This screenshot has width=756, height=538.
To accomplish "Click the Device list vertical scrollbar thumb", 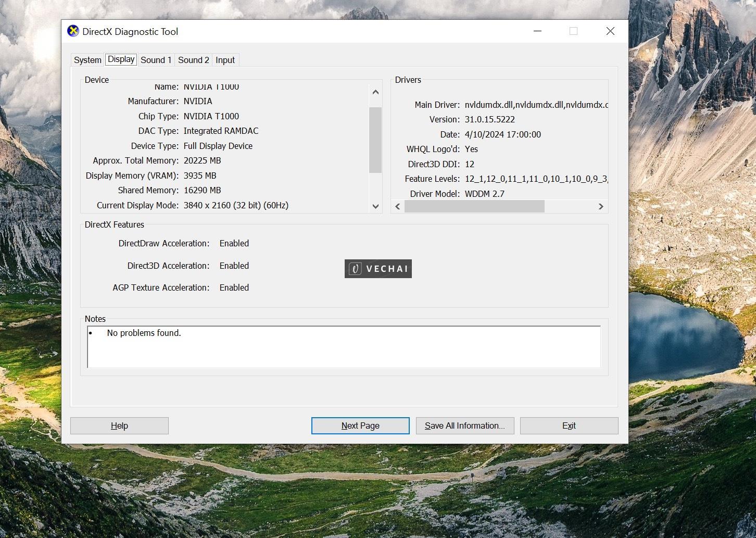I will (375, 140).
